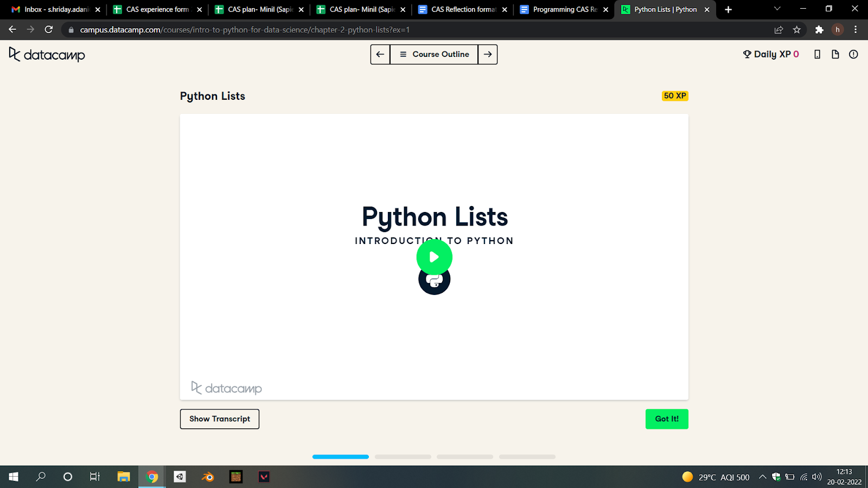Click the browser forward button

tap(30, 30)
